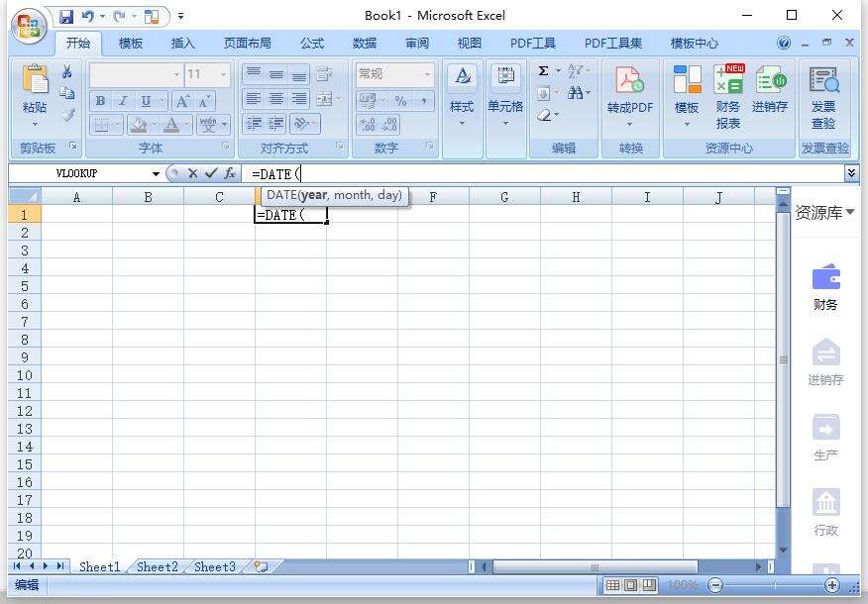The image size is (868, 604).
Task: Cut selection with the scissors icon
Action: click(67, 71)
